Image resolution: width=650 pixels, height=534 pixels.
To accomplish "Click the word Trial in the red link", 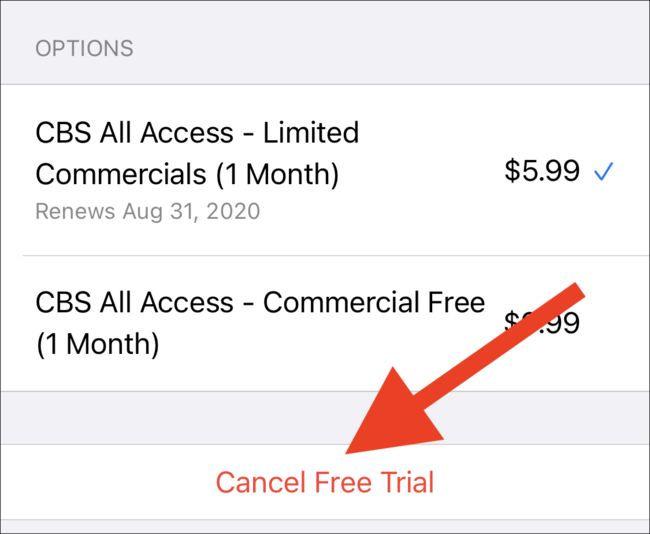I will [407, 482].
